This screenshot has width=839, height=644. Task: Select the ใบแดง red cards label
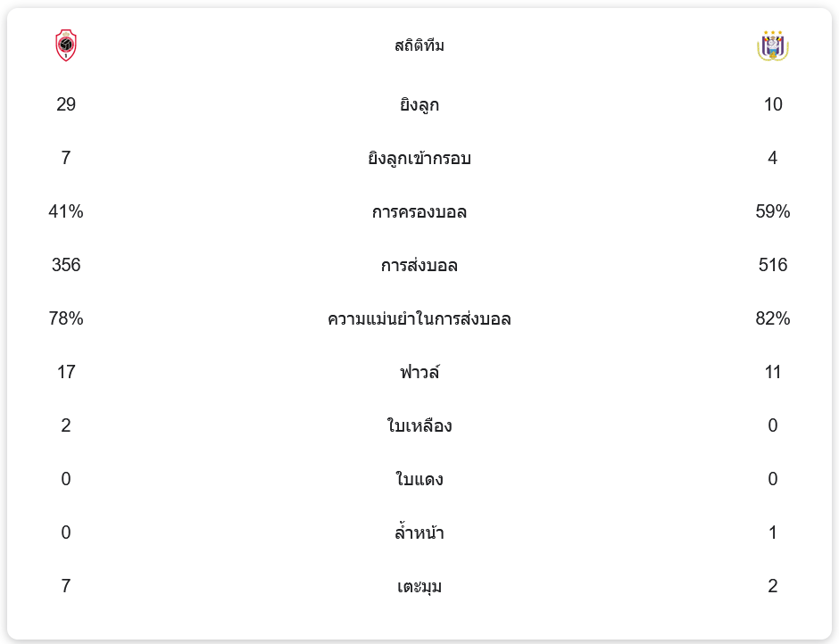419,480
